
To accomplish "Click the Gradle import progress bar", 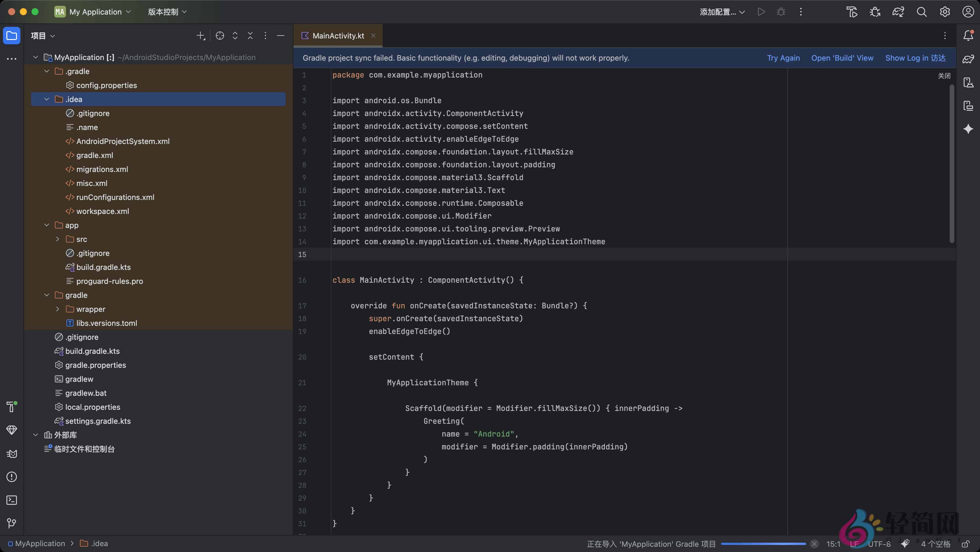I will pyautogui.click(x=763, y=544).
